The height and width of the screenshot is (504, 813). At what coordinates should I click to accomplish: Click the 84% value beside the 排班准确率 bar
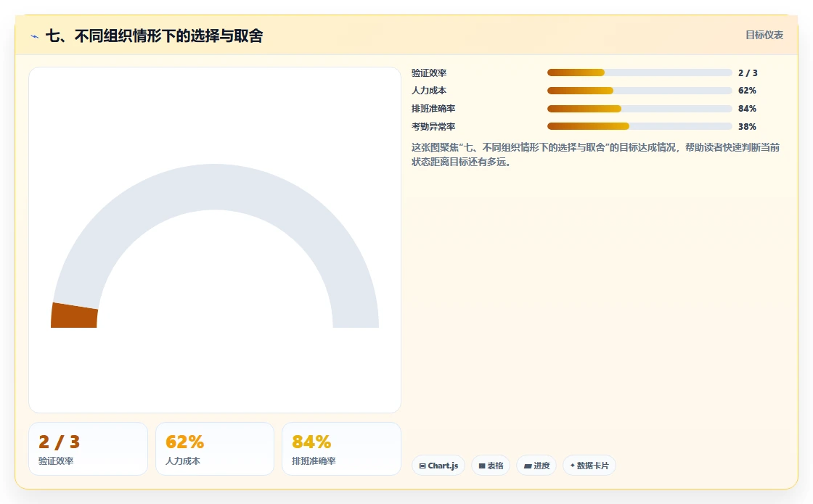click(x=747, y=109)
